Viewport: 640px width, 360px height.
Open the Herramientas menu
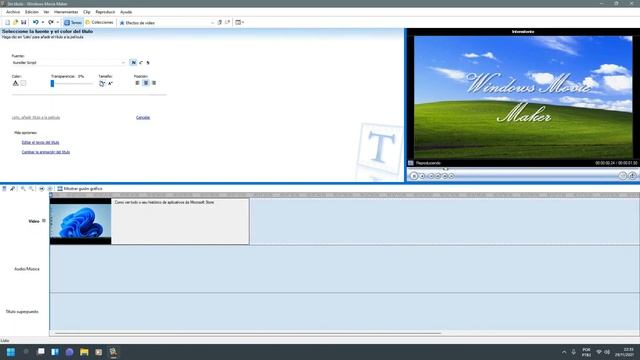pyautogui.click(x=66, y=12)
